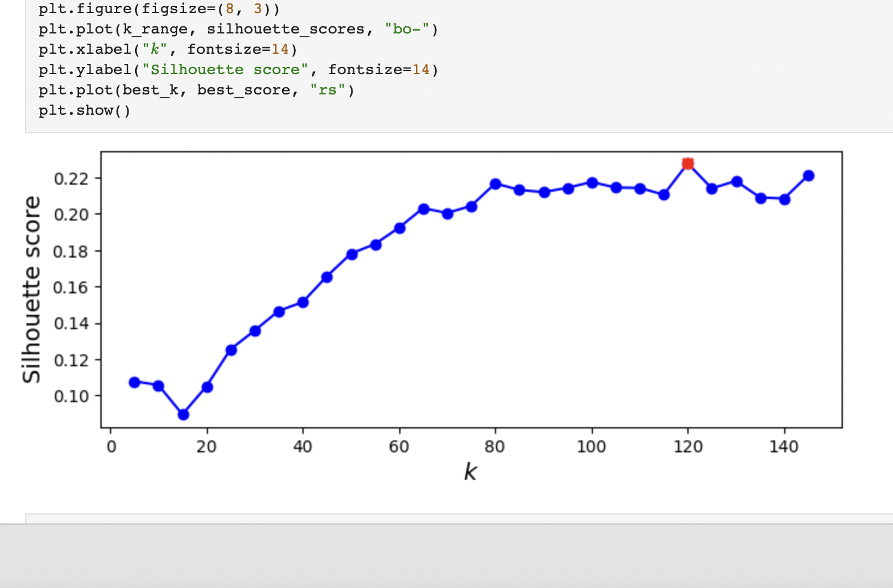Click the 0.14 y-axis tick label
The width and height of the screenshot is (893, 588).
(x=71, y=323)
